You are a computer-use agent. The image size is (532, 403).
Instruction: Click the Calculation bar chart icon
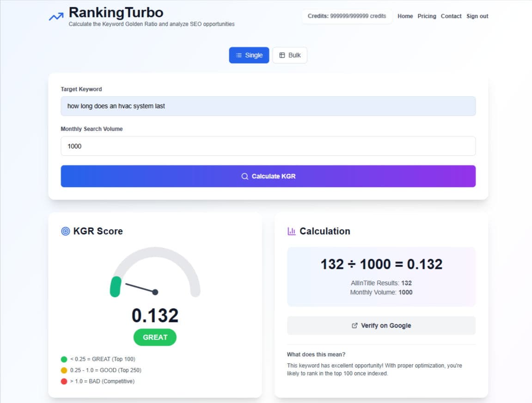coord(292,231)
